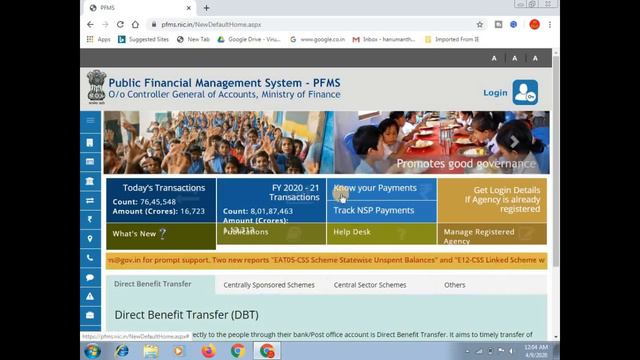
Task: Open the Chrome three-dot menu
Action: click(x=550, y=24)
